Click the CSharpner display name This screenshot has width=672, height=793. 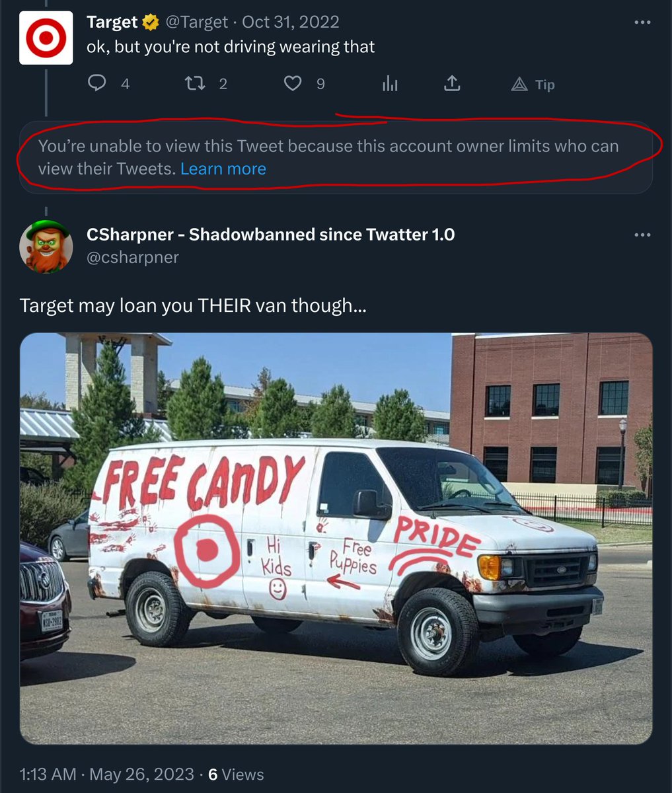point(270,235)
